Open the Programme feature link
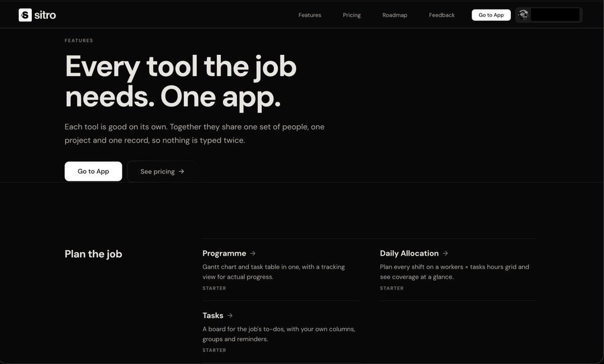Viewport: 604px width, 364px height. pyautogui.click(x=229, y=253)
